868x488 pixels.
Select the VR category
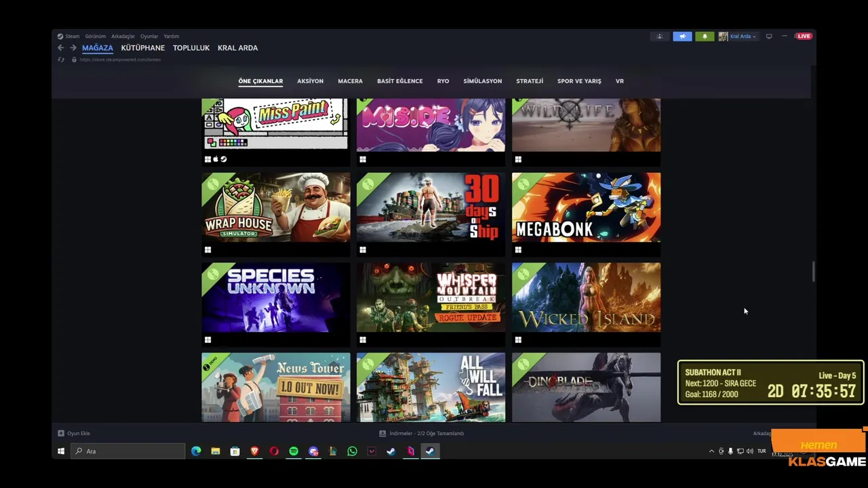(x=620, y=81)
